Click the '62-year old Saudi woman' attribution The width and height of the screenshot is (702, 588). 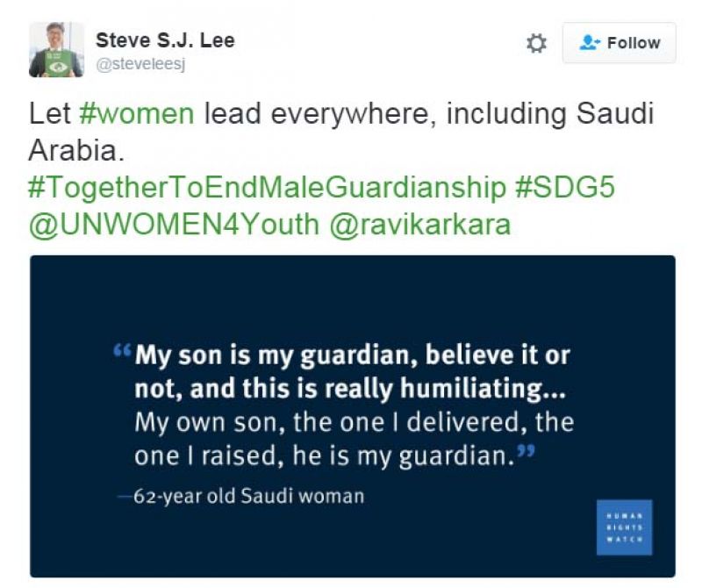pyautogui.click(x=242, y=496)
